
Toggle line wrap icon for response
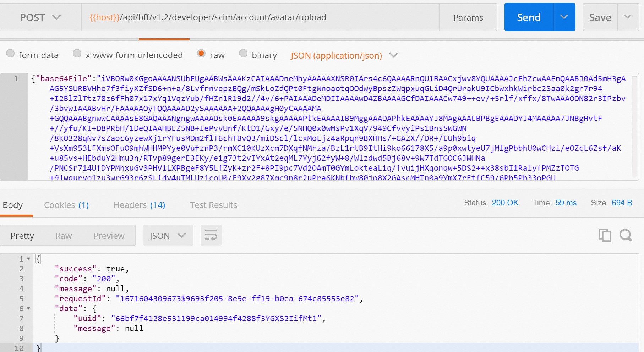pos(211,235)
